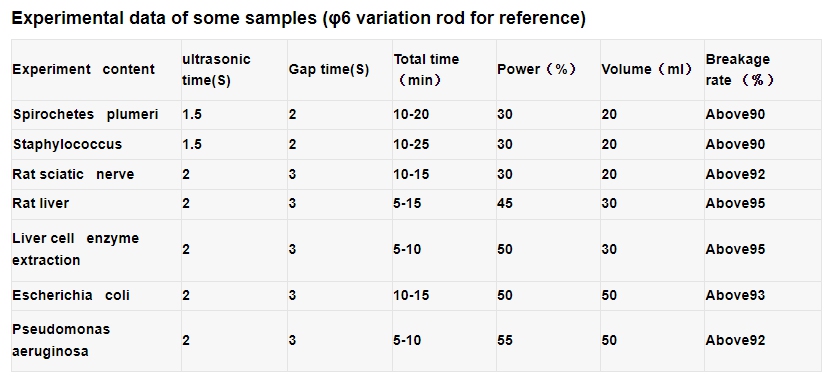Viewport: 834px width, 385px height.
Task: Click the Pseudomonas aeruginosa cell
Action: pyautogui.click(x=61, y=340)
